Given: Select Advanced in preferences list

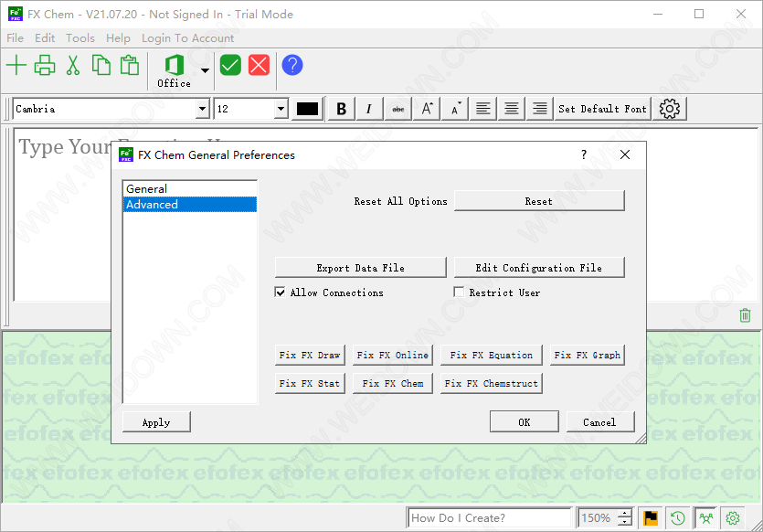Looking at the screenshot, I should 190,205.
